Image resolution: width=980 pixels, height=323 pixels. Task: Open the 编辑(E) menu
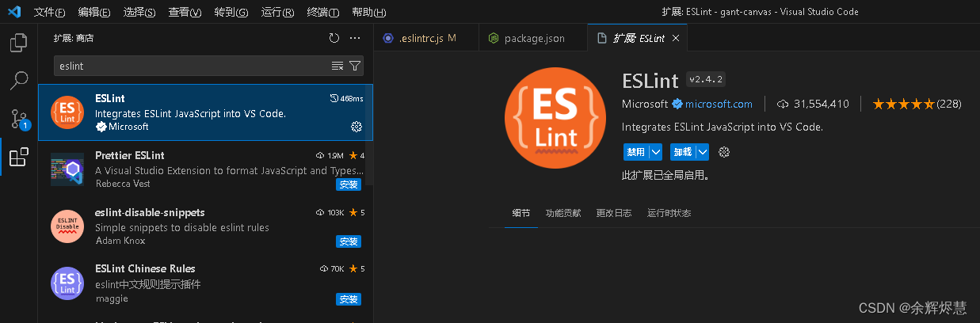[95, 13]
